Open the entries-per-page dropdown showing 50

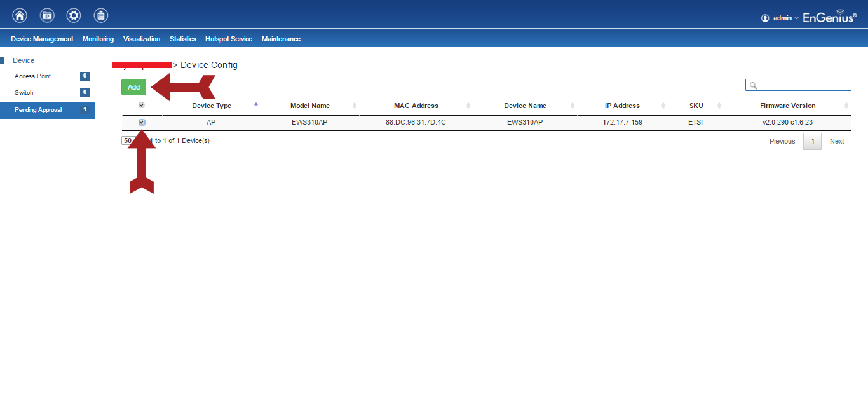tap(126, 140)
